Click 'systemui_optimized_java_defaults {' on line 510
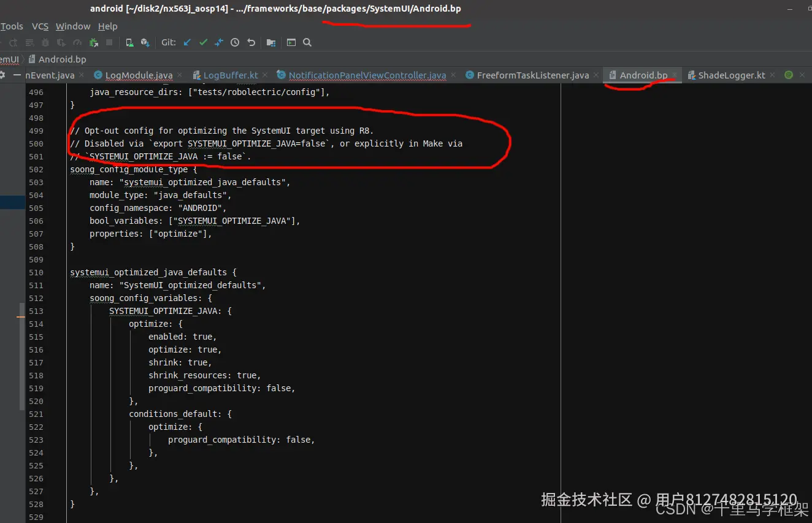The image size is (812, 523). 153,272
